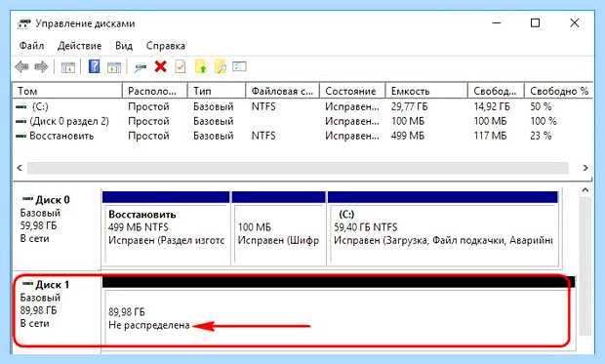This screenshot has width=605, height=364.
Task: Select the 100 МБ partition block on Disk 0
Action: click(278, 228)
